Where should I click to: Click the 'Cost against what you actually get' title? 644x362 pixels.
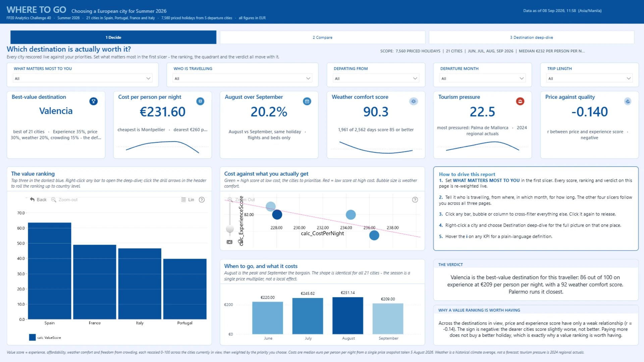266,174
